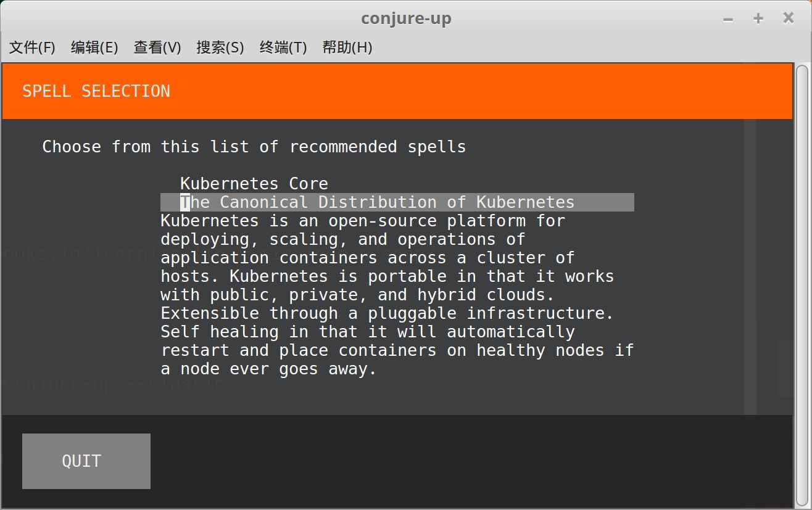The image size is (812, 510).
Task: Select the Kubernetes Core spell
Action: (x=254, y=184)
